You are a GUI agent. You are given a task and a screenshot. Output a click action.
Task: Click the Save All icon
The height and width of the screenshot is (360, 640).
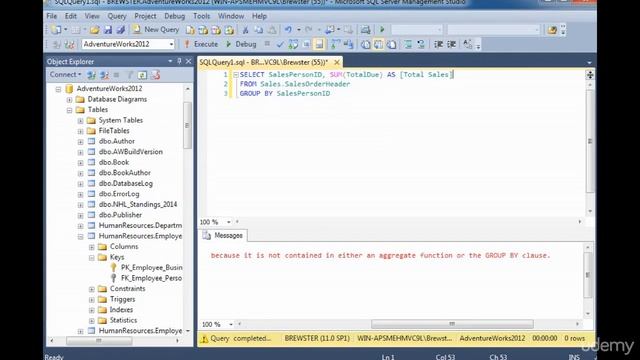[120, 30]
